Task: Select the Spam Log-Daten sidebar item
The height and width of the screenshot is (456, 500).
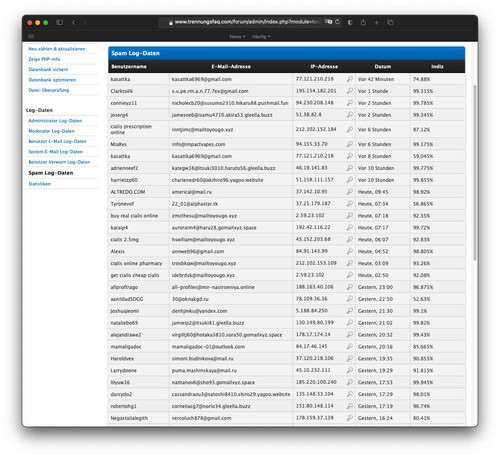Action: 51,173
